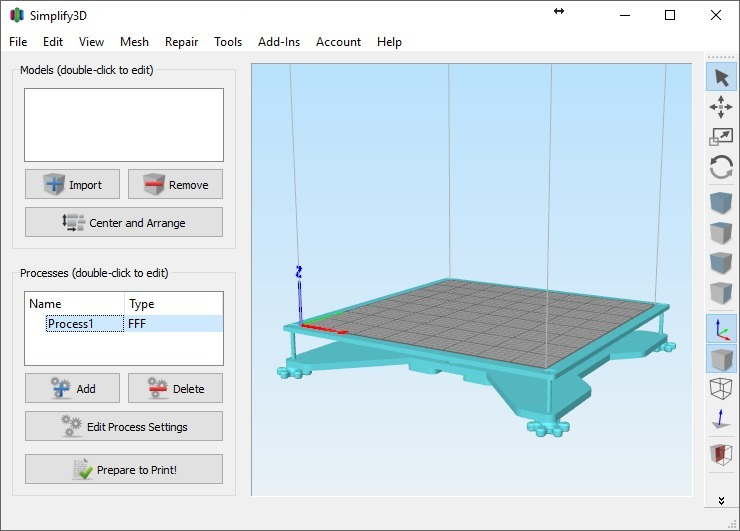
Task: Click the Type column header
Action: coord(174,303)
